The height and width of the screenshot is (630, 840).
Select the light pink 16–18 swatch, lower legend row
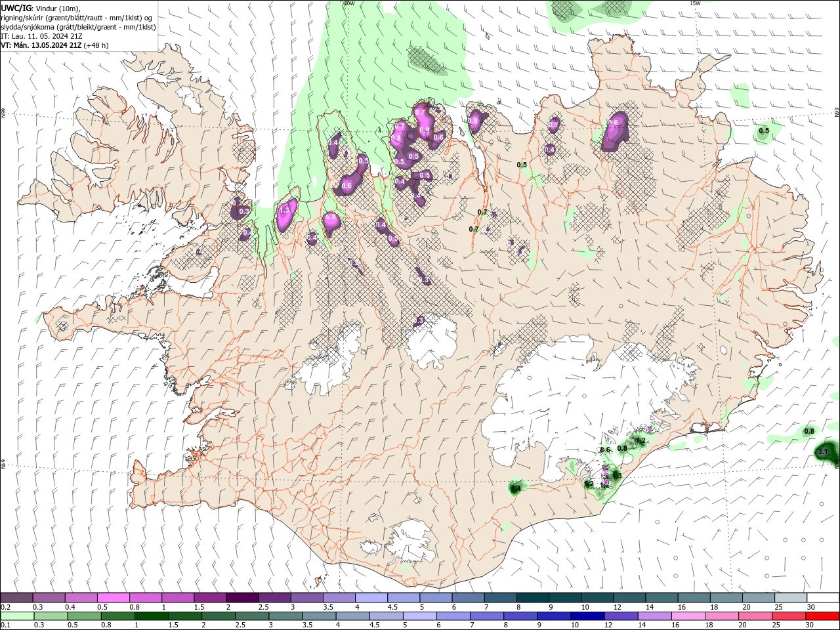coord(687,616)
